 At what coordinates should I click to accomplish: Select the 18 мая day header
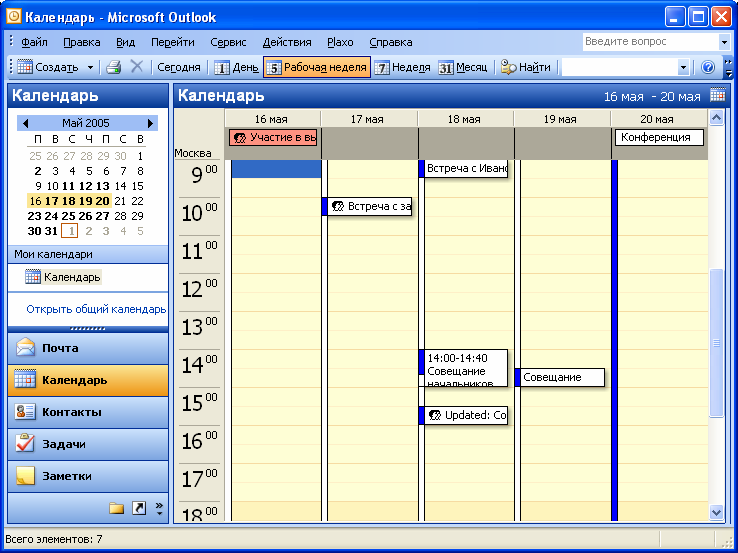464,119
